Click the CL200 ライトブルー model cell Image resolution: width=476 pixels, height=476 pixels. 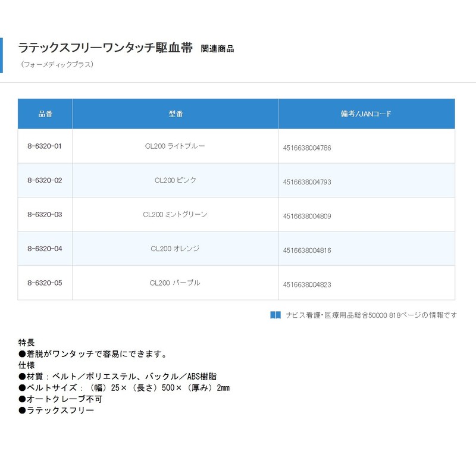175,146
